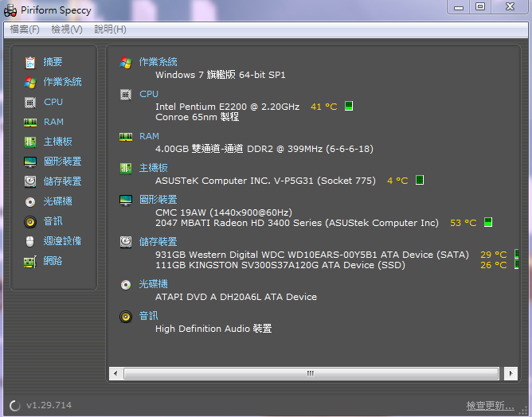Click the spinning refresh icon near version
This screenshot has height=417, width=532.
(14, 406)
